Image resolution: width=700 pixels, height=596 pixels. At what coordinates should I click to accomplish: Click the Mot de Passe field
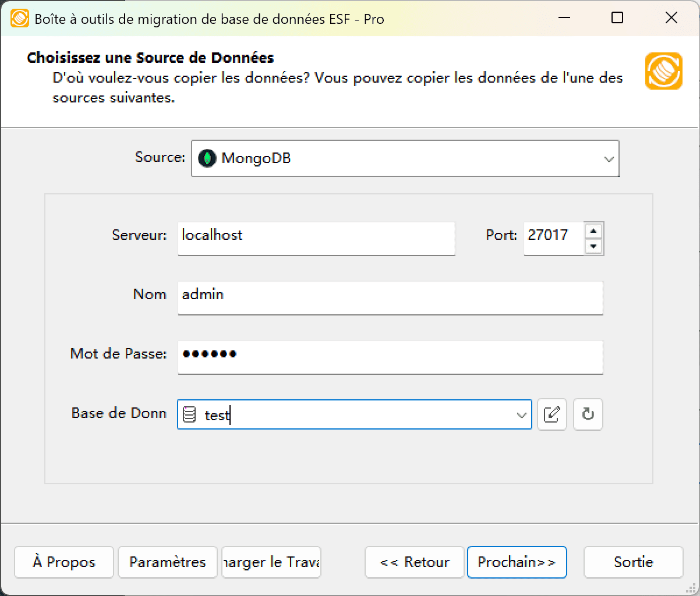(390, 357)
